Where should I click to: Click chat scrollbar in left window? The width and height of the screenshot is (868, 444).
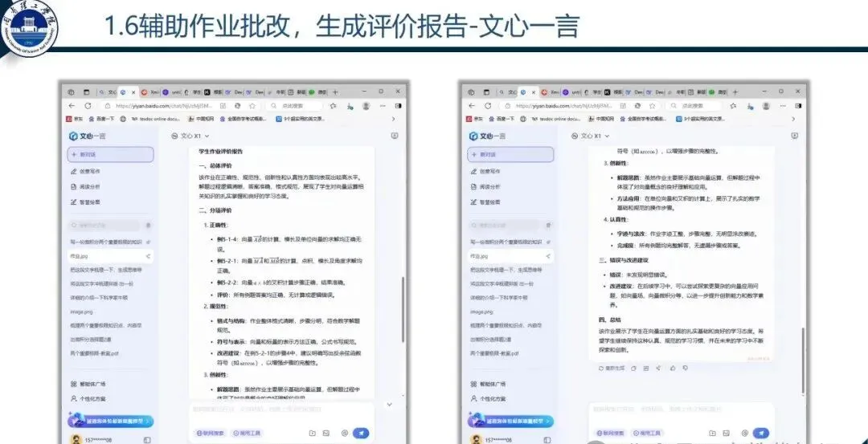tap(403, 310)
